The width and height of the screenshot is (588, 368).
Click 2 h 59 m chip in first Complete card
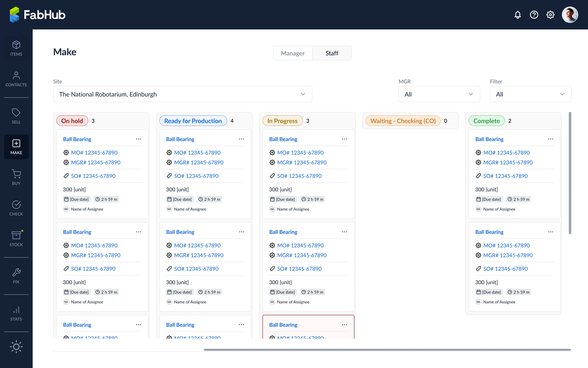pyautogui.click(x=519, y=199)
